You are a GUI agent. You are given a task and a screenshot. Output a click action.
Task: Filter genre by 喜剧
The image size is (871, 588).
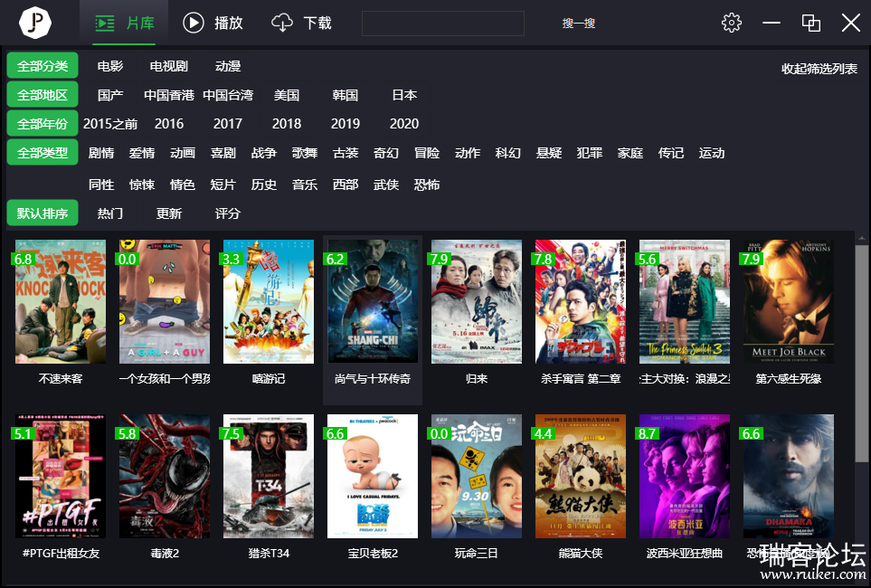click(x=223, y=153)
